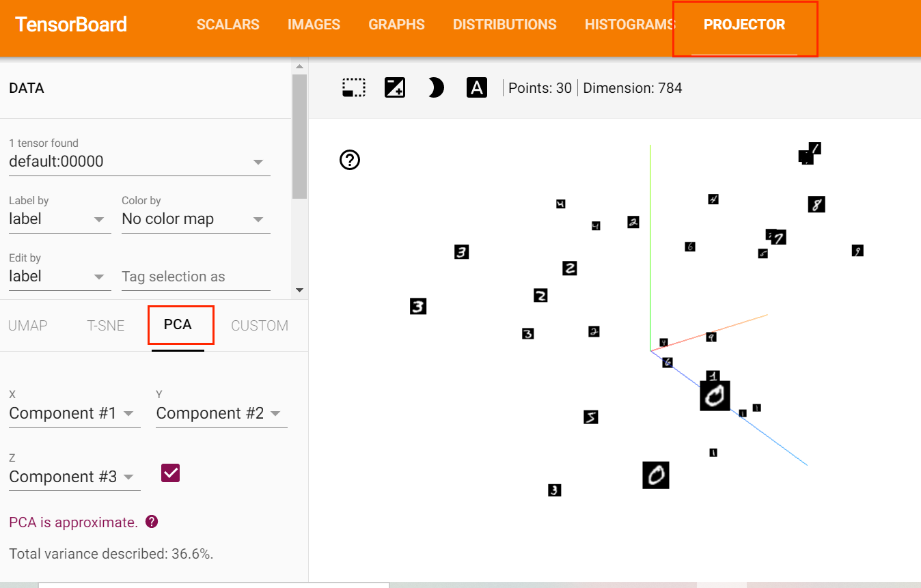
Task: Select the large digit 0 thumbnail at bottom
Action: (656, 475)
